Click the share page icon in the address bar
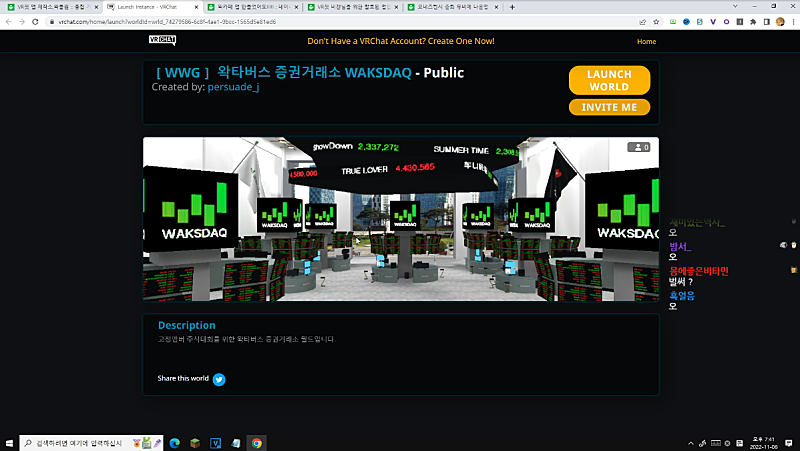Viewport: 800px width, 451px height. (x=642, y=22)
